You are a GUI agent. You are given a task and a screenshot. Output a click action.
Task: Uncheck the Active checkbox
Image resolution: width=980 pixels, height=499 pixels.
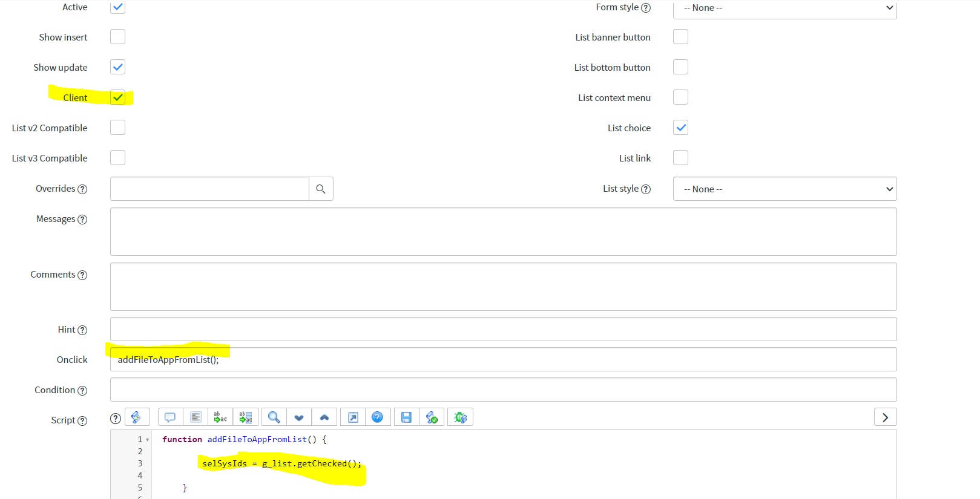118,7
